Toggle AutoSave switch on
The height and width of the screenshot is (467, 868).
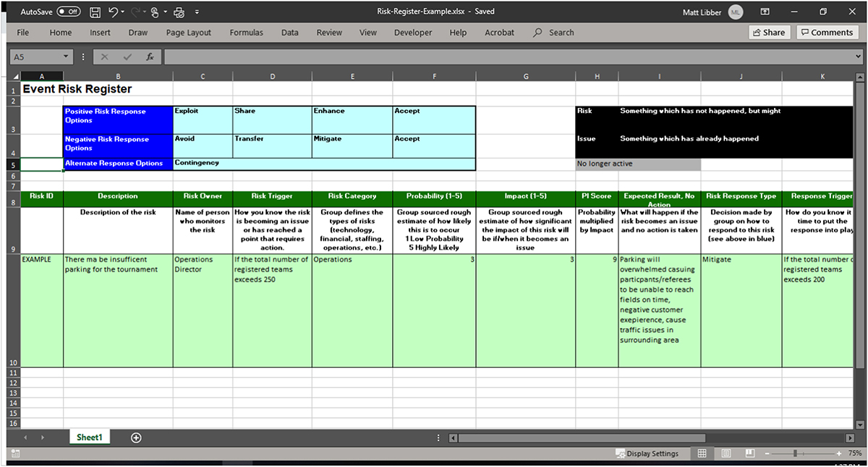click(x=69, y=12)
